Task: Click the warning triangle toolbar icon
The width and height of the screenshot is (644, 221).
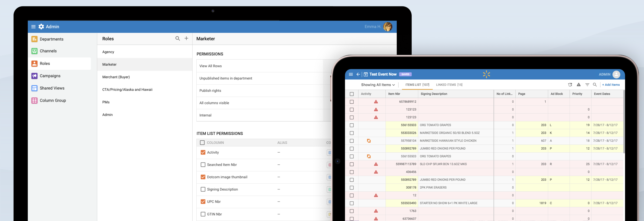Action: click(578, 85)
